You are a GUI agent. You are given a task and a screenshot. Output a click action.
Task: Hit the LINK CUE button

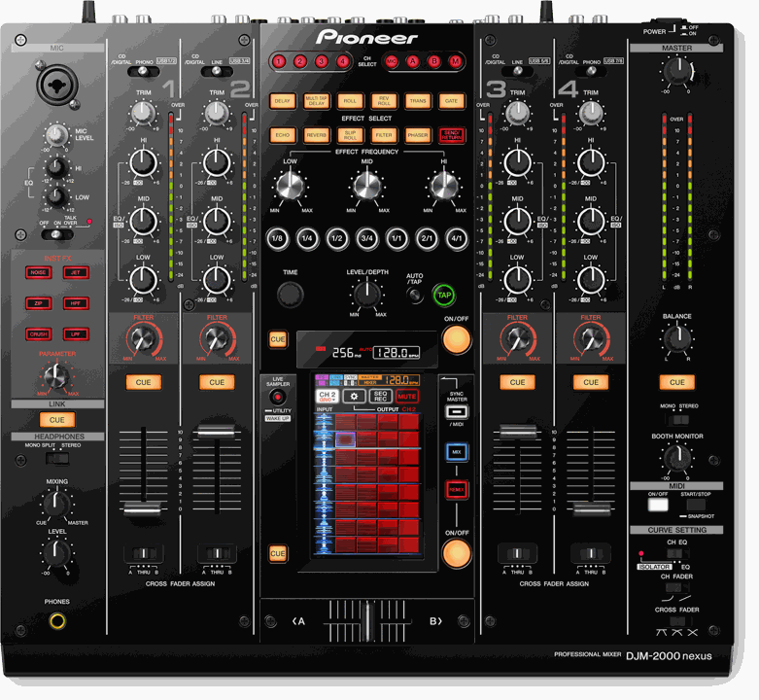point(57,420)
